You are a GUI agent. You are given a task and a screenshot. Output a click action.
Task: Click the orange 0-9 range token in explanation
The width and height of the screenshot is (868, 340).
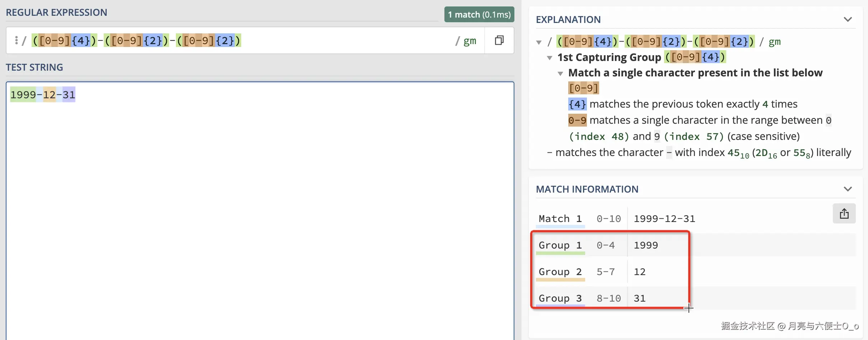pyautogui.click(x=577, y=120)
